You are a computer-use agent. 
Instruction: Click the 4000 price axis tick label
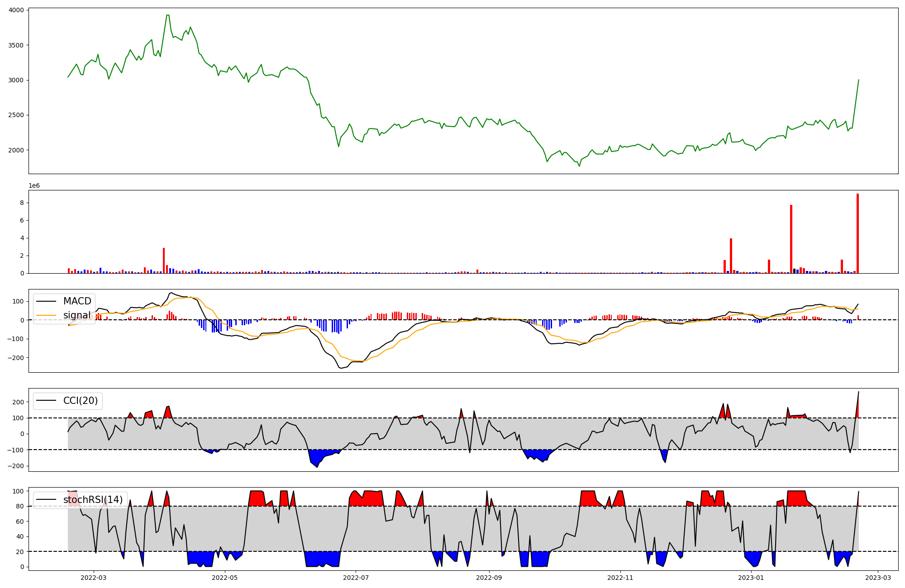pyautogui.click(x=16, y=10)
